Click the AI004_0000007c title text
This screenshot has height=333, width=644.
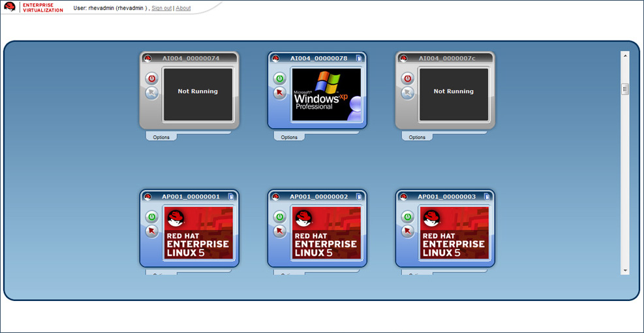coord(447,58)
